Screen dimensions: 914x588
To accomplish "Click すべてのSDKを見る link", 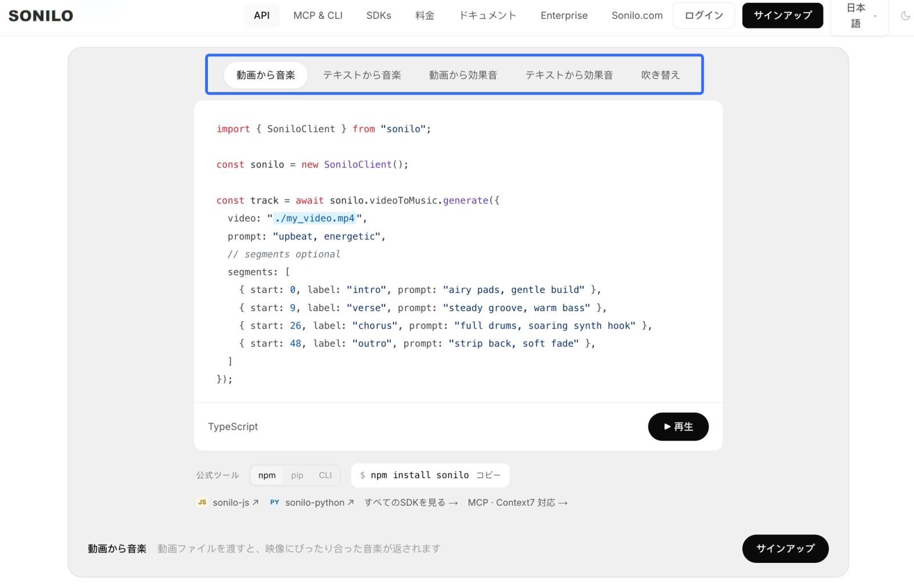I will tap(411, 503).
